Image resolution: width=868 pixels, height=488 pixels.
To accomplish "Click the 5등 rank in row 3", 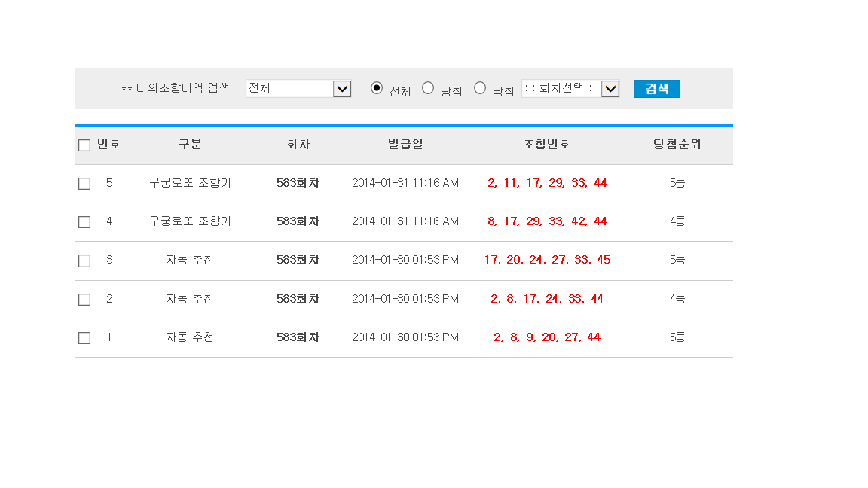I will [677, 260].
